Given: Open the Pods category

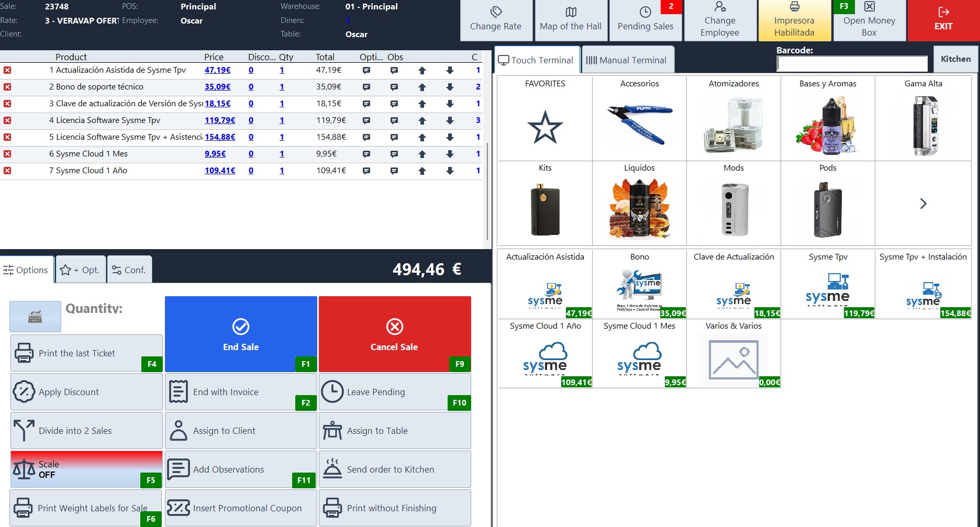Looking at the screenshot, I should coord(828,203).
